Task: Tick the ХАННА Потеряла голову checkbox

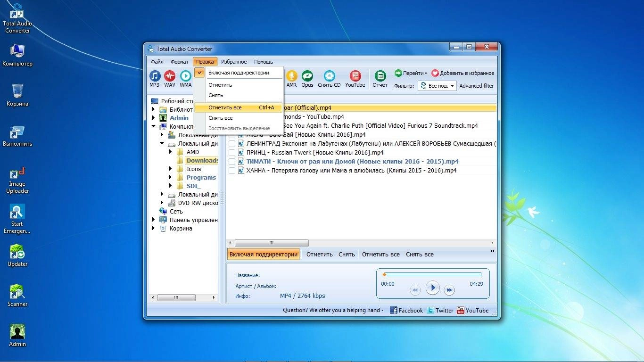Action: pos(232,171)
